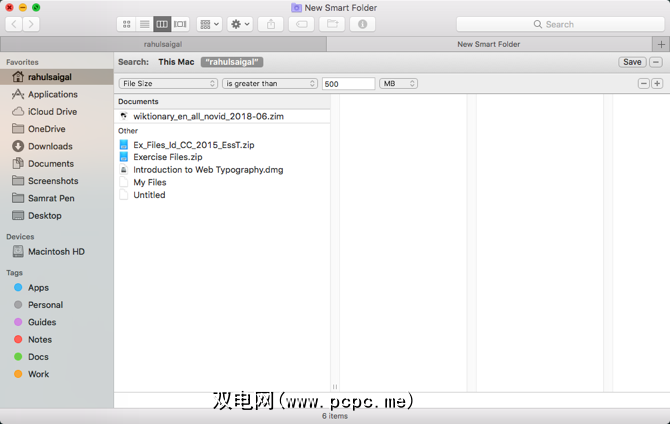670x424 pixels.
Task: Click the Edit Tags toolbar icon
Action: (x=301, y=24)
